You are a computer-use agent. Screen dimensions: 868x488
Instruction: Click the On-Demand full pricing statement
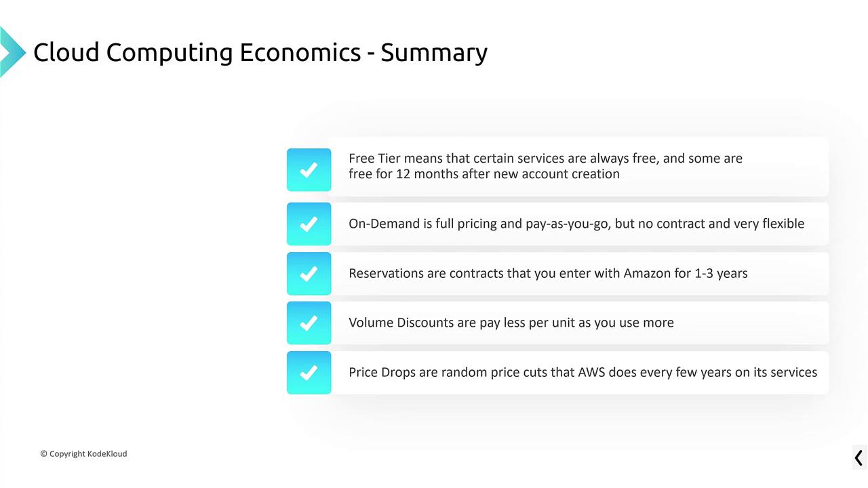pyautogui.click(x=576, y=224)
